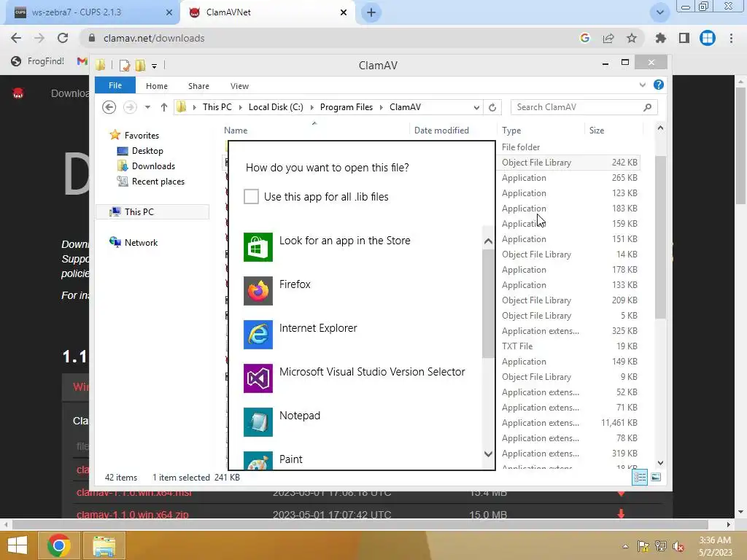747x560 pixels.
Task: Open Windows Start button
Action: tap(18, 545)
